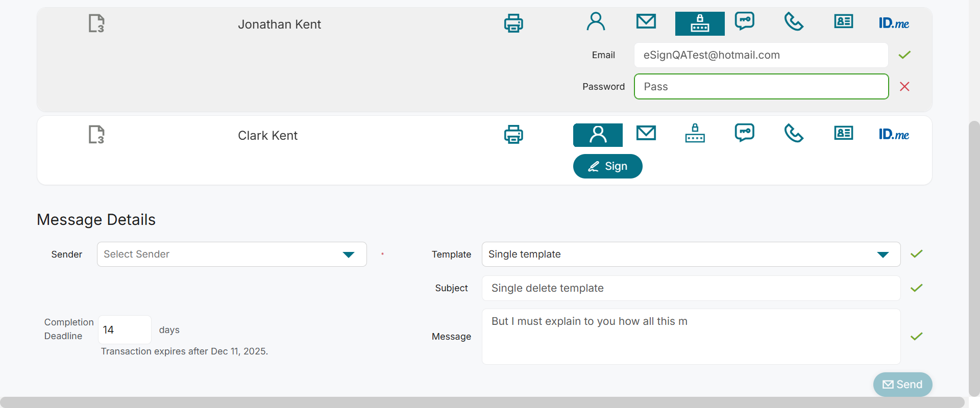Select password authentication for Clark Kent

tap(695, 134)
